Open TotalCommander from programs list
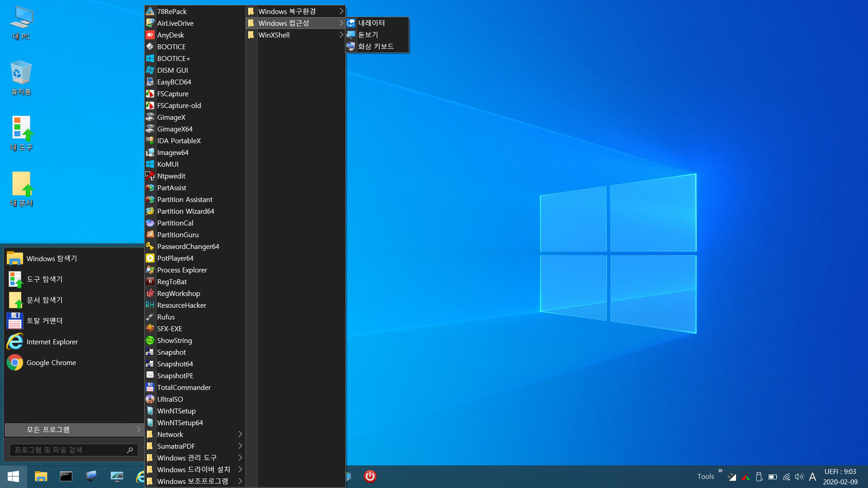Screen dimensions: 868x488 coord(195,387)
